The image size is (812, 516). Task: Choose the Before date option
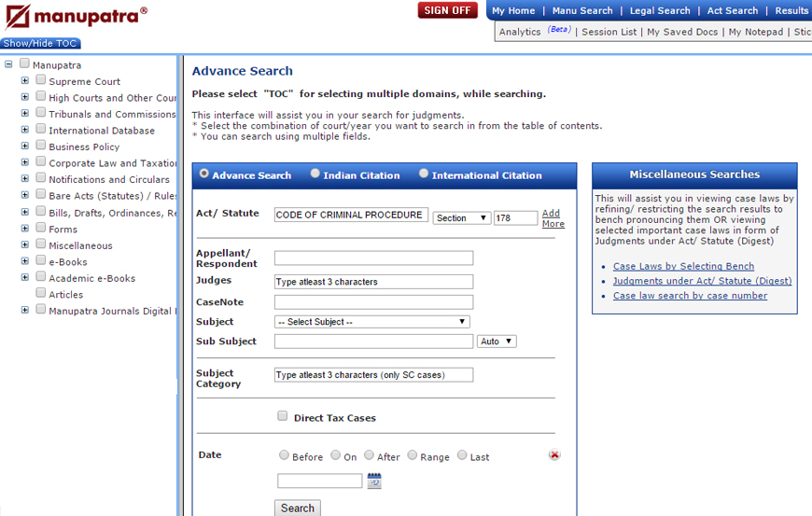click(x=284, y=455)
